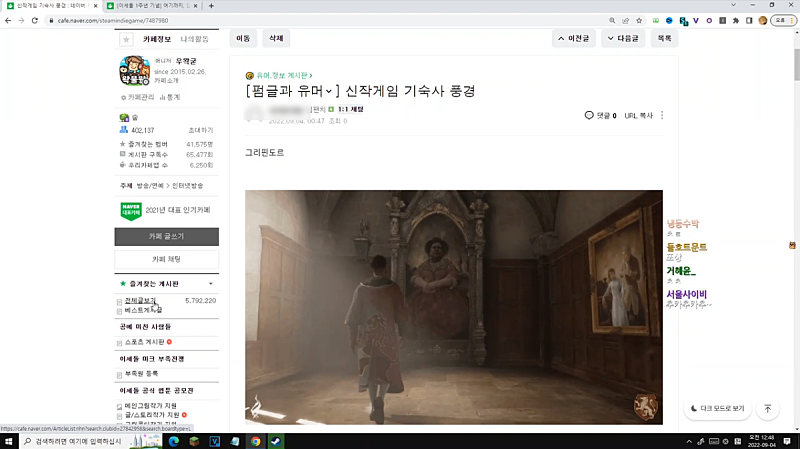Open the zoom magnifier icon in address bar
The image size is (800, 449).
tap(612, 20)
